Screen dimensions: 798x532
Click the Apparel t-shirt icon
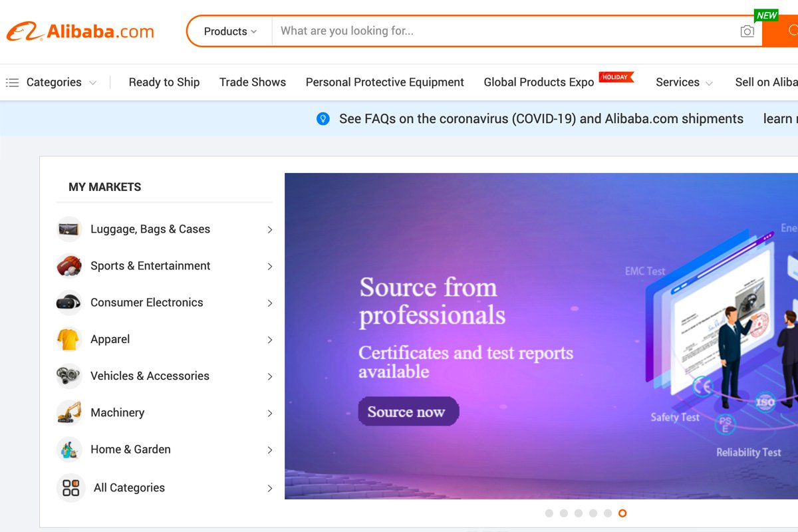(x=69, y=339)
